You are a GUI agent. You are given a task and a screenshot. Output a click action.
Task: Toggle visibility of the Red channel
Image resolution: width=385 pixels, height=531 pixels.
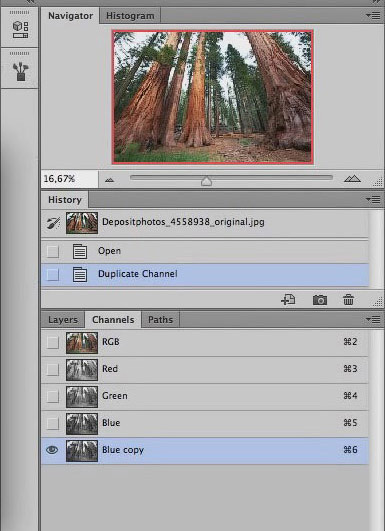[x=52, y=369]
